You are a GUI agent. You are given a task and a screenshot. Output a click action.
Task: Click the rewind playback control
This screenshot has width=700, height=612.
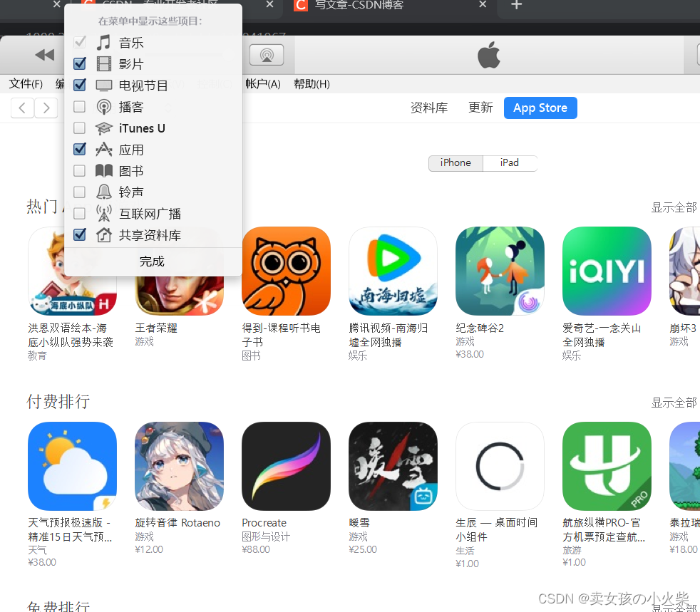[44, 55]
